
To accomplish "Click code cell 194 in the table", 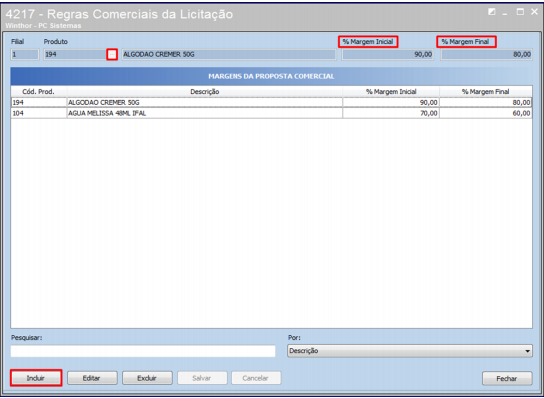I will click(x=39, y=102).
